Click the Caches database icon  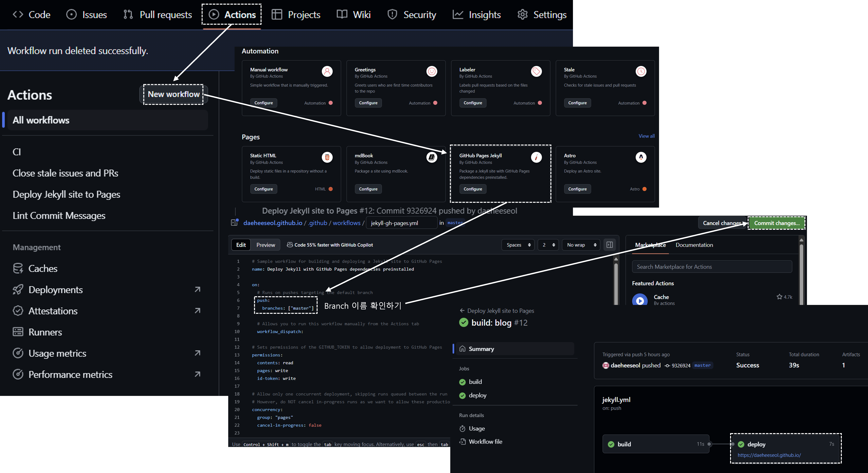pyautogui.click(x=18, y=268)
